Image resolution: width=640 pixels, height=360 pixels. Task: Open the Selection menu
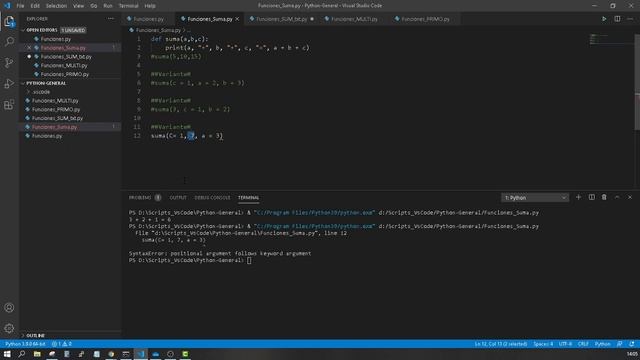point(56,6)
